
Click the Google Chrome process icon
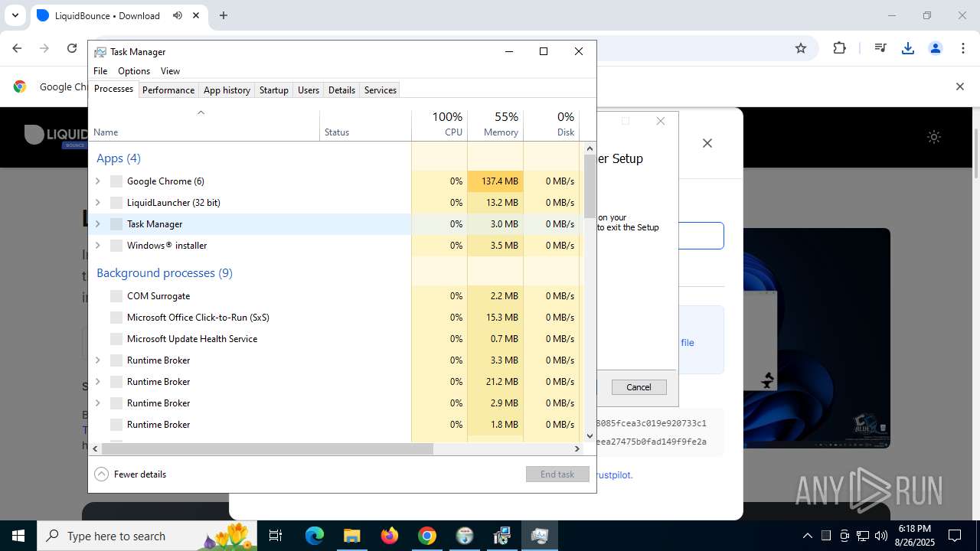(116, 181)
